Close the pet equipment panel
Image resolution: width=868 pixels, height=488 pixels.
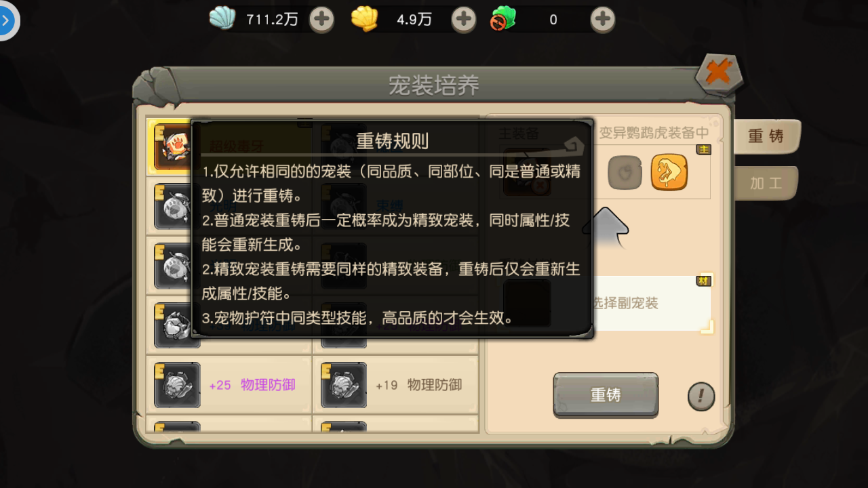719,73
